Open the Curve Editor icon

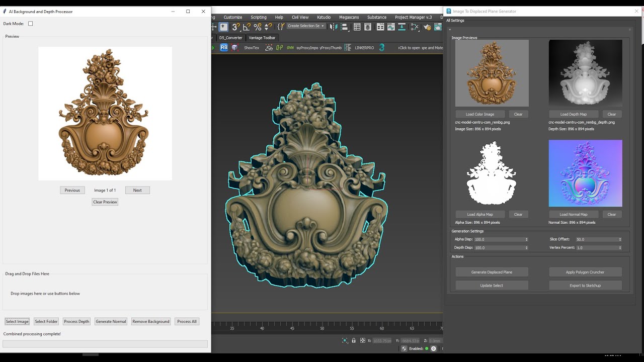point(391,27)
